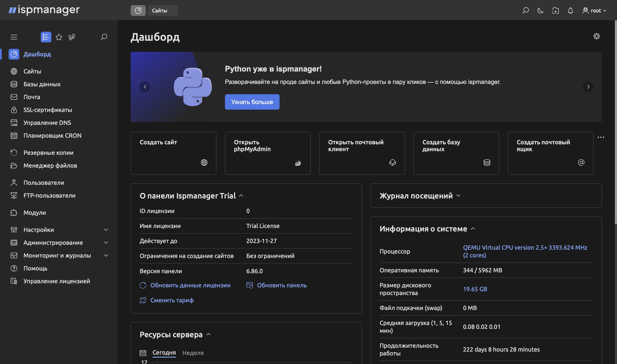The width and height of the screenshot is (617, 364).
Task: Collapse the Журнал посещений panel
Action: click(x=458, y=195)
